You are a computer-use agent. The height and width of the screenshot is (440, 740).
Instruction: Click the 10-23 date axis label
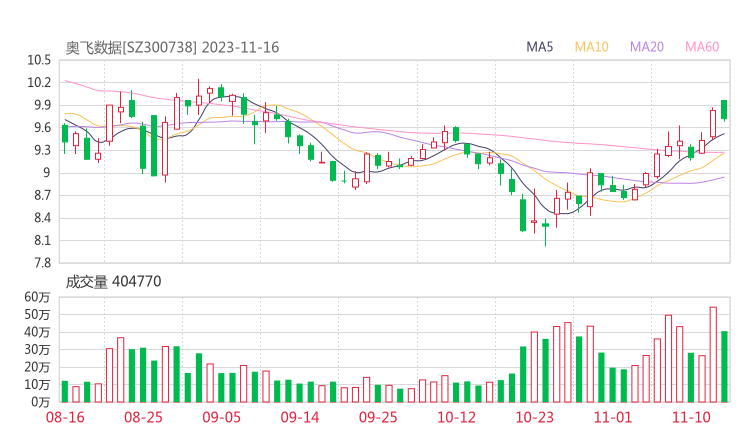tap(534, 417)
